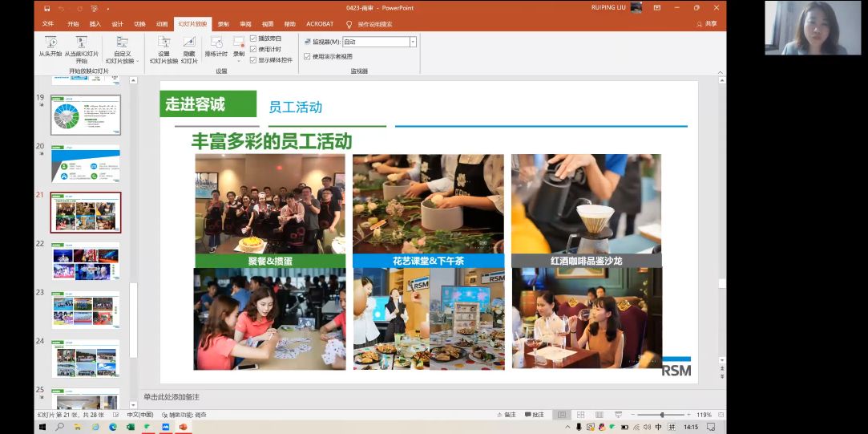Click 备注 button in status bar

[x=506, y=415]
